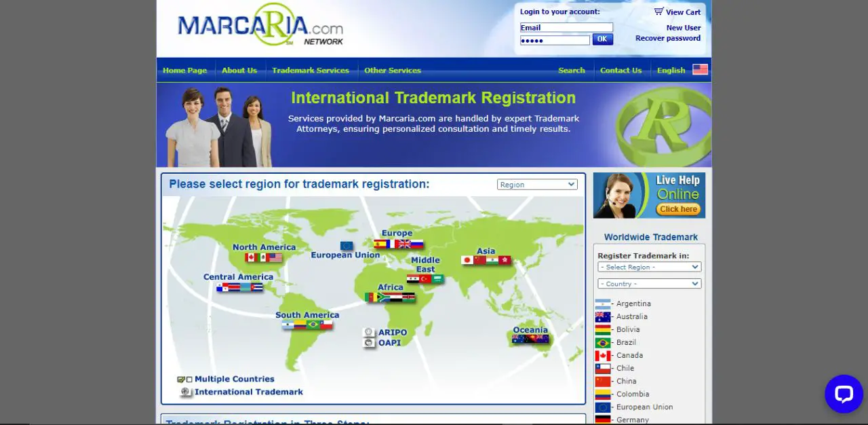
Task: Click the Colombia country name in the sidebar
Action: (633, 394)
